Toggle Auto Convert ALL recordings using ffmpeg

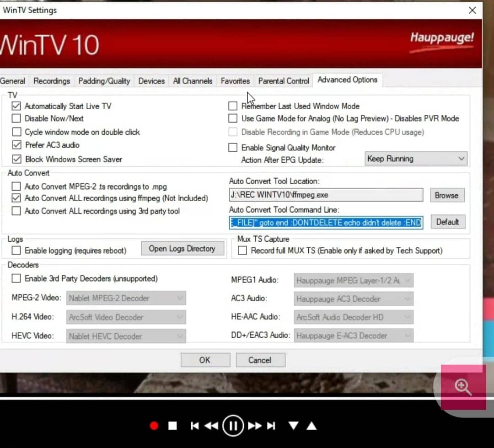coord(16,198)
